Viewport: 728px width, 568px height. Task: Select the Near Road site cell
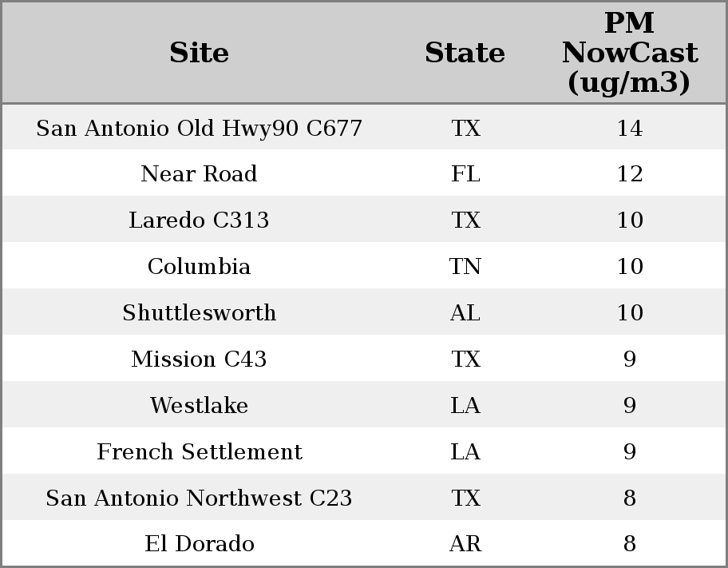[200, 174]
